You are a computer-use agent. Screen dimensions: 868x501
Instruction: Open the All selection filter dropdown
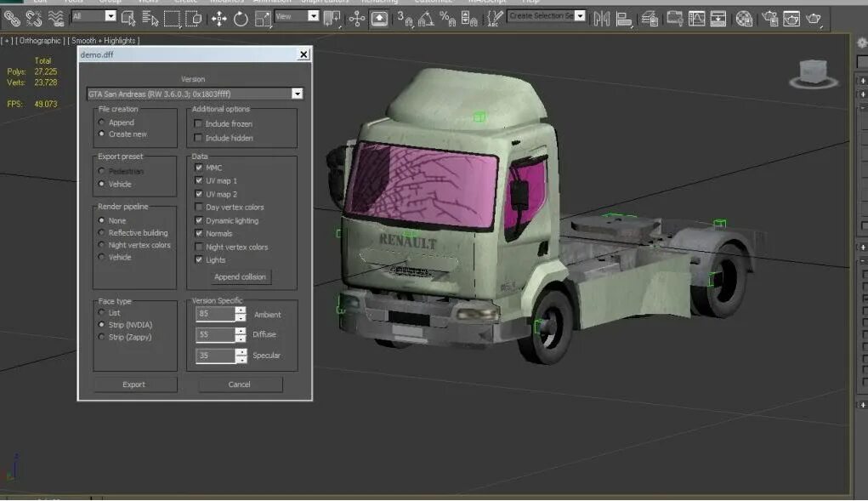pos(111,16)
